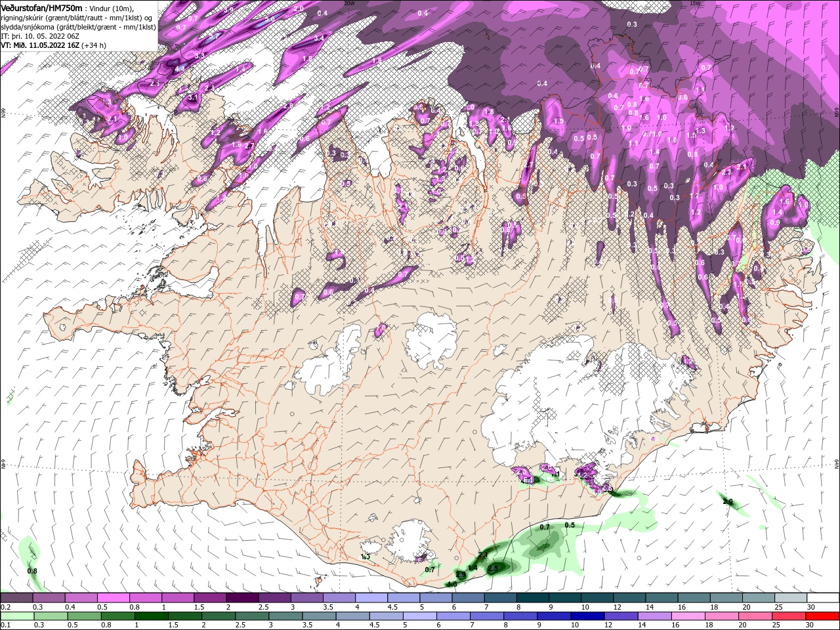Click the "3.4" snowfall value on the map

point(319,39)
